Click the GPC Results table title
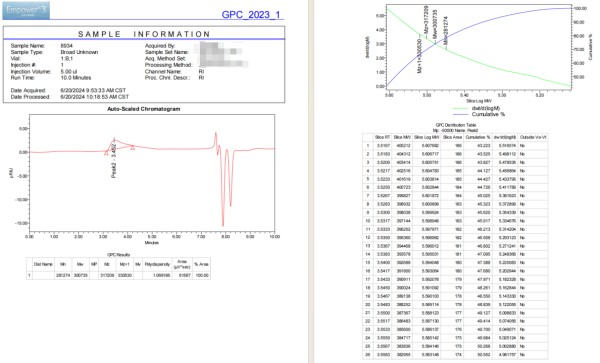Viewport: 600px width, 363px height. pyautogui.click(x=118, y=255)
